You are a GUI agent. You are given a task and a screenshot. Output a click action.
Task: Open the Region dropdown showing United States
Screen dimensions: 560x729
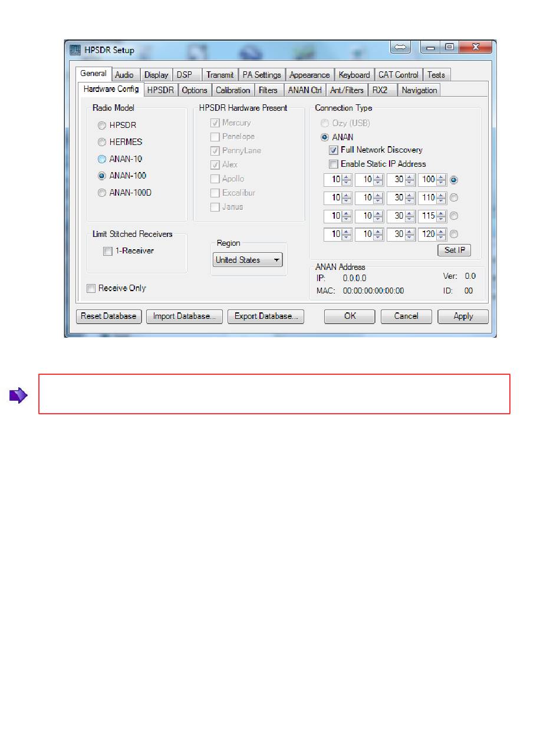[x=248, y=260]
